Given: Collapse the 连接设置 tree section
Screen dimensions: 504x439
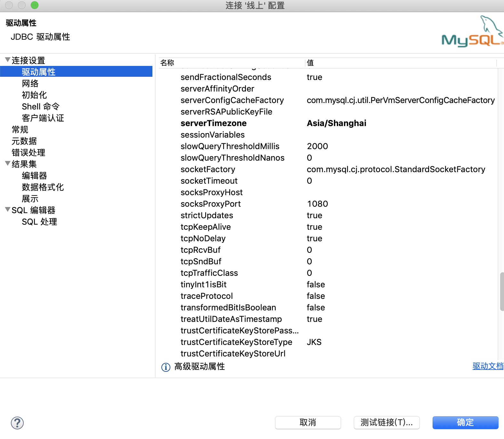Looking at the screenshot, I should coord(8,60).
